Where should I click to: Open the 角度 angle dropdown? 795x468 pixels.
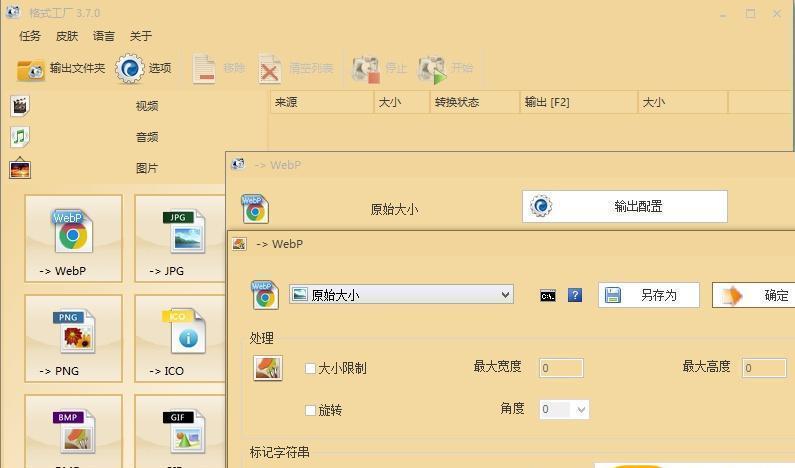click(564, 409)
